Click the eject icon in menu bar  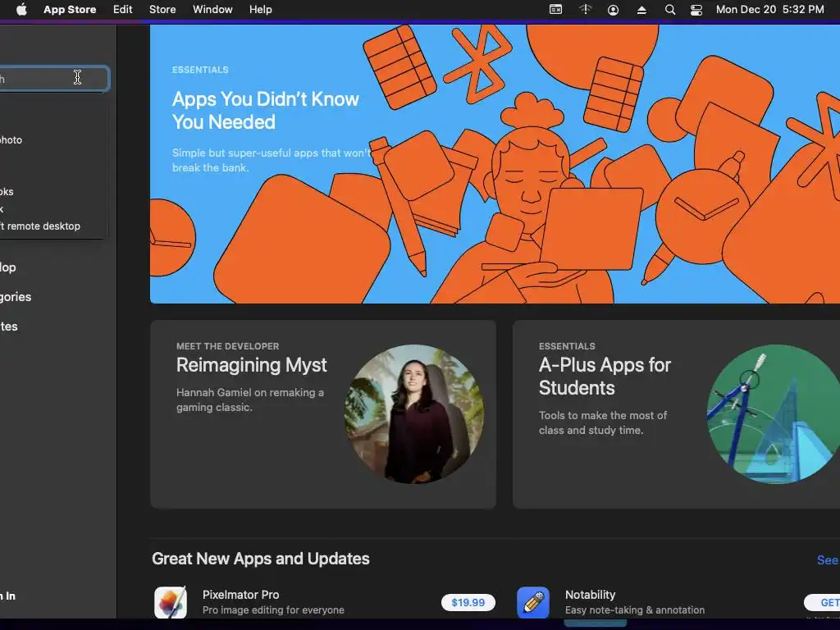pyautogui.click(x=641, y=10)
